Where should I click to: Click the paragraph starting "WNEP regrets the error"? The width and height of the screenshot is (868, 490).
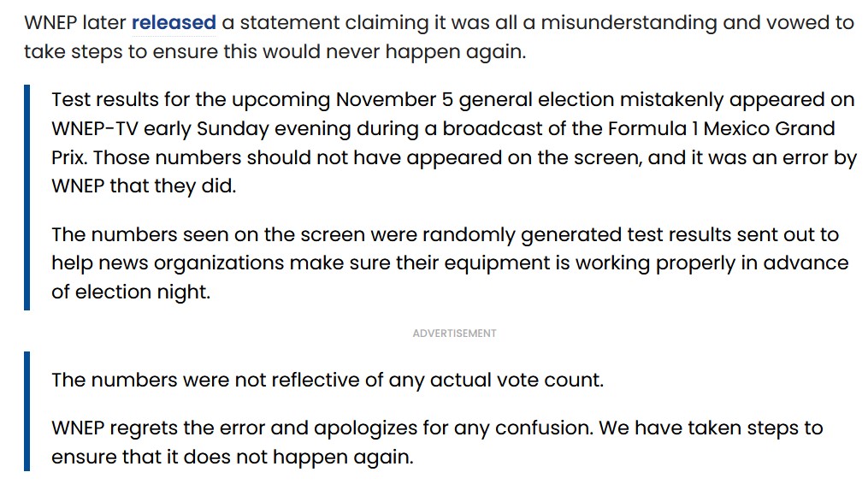pyautogui.click(x=437, y=441)
